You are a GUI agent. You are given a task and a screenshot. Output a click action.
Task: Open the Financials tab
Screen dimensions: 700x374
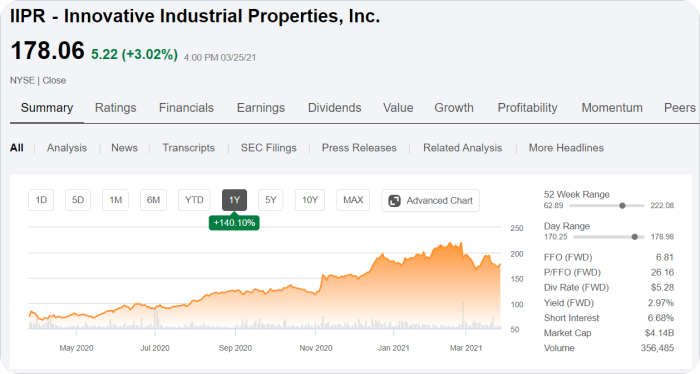pyautogui.click(x=186, y=108)
